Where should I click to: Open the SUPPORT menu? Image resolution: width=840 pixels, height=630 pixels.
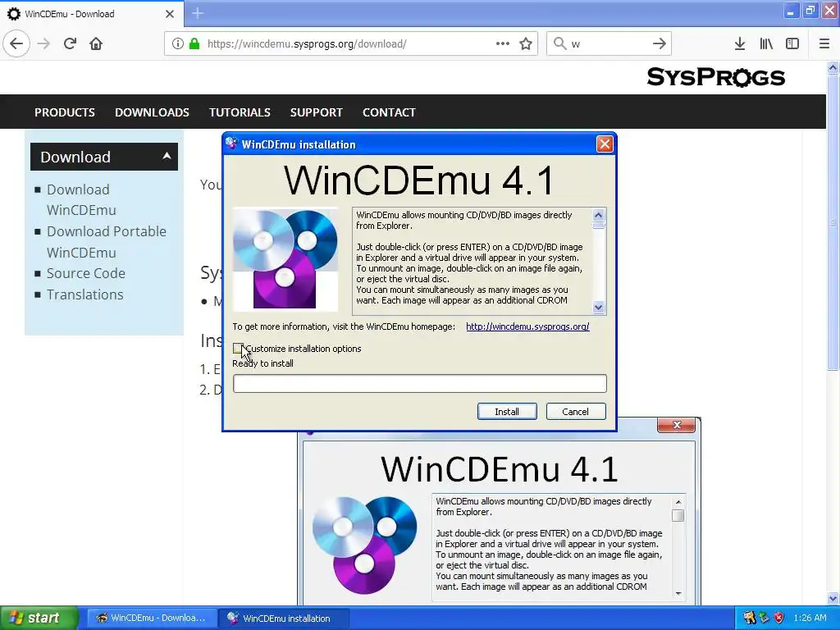316,112
